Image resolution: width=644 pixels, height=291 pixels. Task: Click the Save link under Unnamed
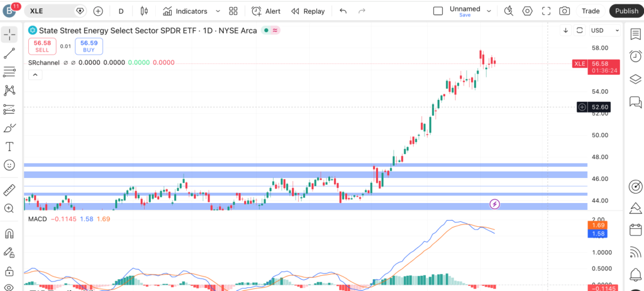click(465, 15)
